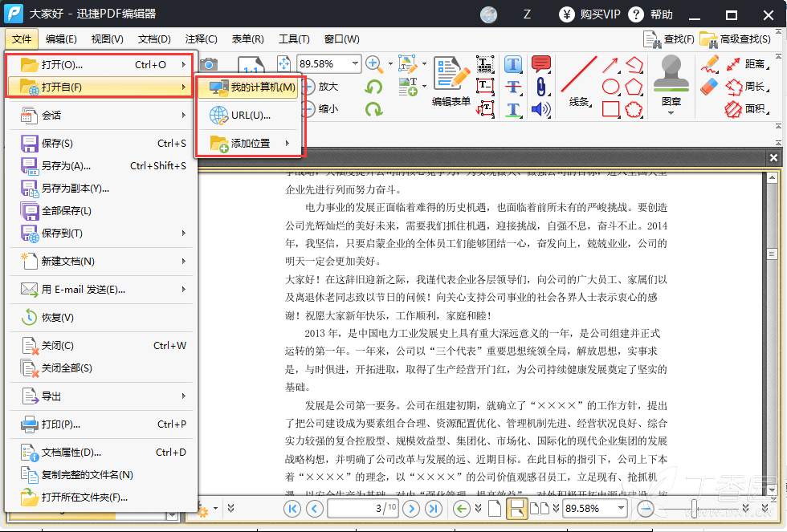Select the attach file paperclip tool
The height and width of the screenshot is (532, 787).
tap(540, 87)
